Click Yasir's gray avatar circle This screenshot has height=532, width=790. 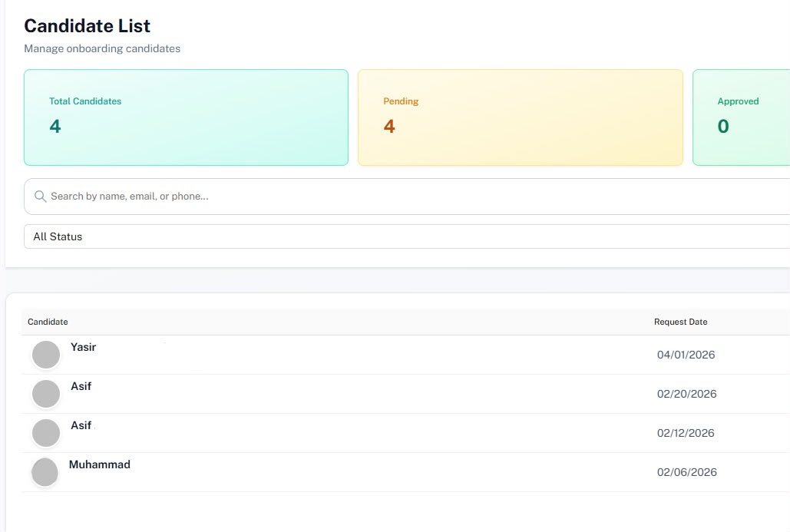point(46,355)
